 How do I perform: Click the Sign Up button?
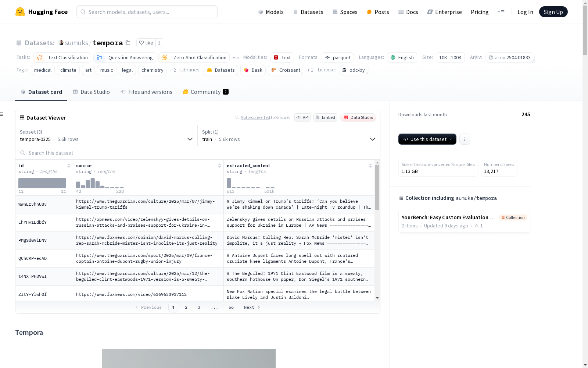[x=553, y=12]
